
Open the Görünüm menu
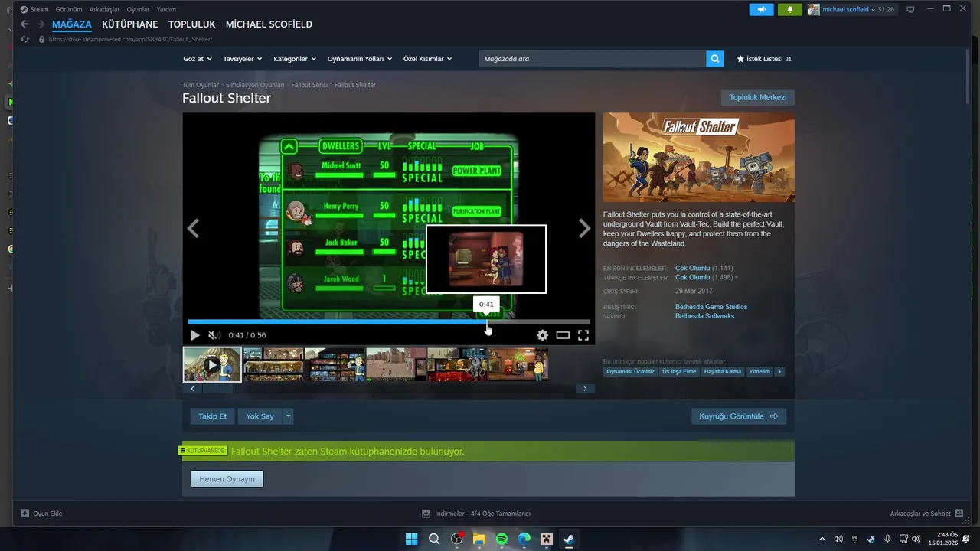pos(69,9)
